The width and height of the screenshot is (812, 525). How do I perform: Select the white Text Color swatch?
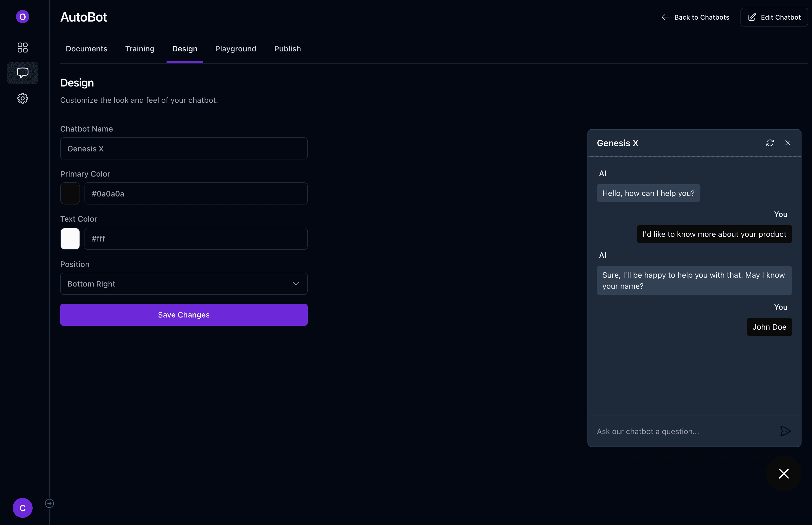[x=70, y=239]
